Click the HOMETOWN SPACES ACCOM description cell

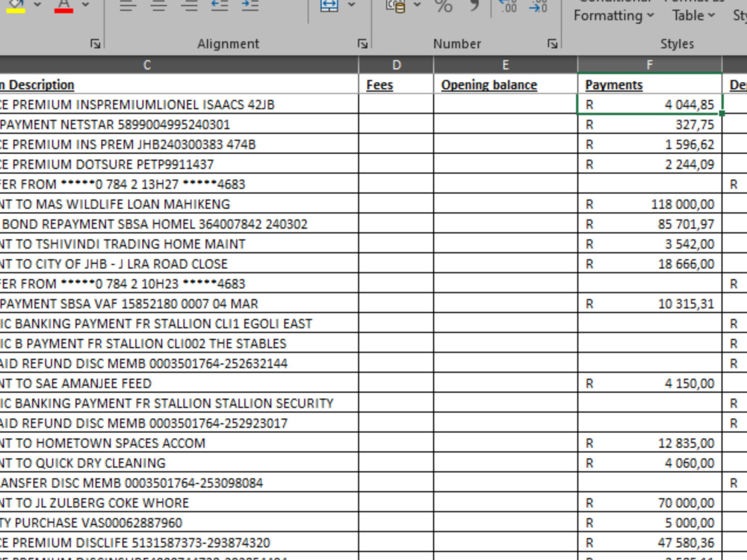click(x=179, y=444)
